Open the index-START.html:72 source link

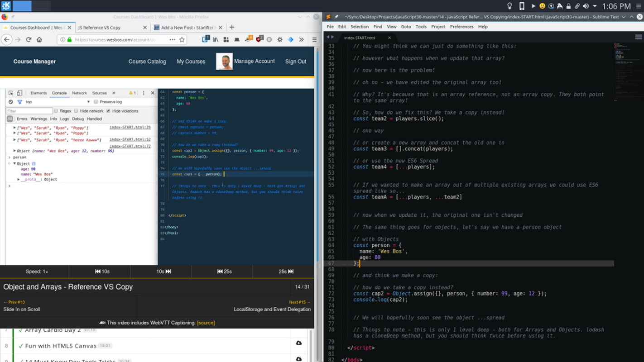(x=130, y=146)
